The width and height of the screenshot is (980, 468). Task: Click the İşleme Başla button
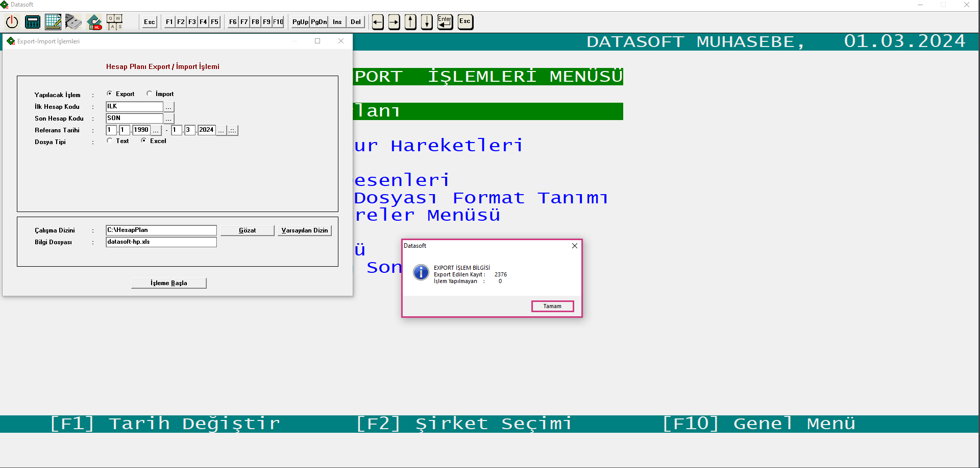click(x=169, y=283)
